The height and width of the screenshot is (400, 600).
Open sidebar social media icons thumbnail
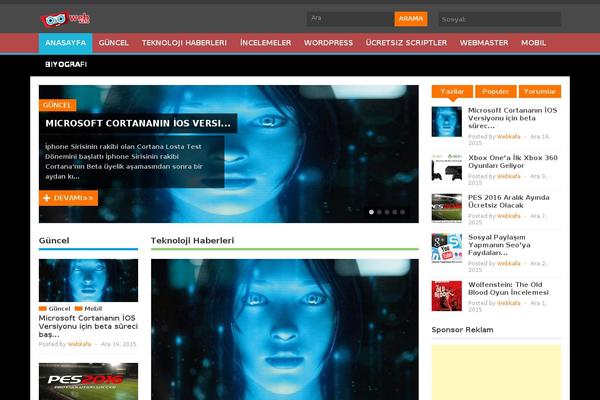[x=447, y=248]
